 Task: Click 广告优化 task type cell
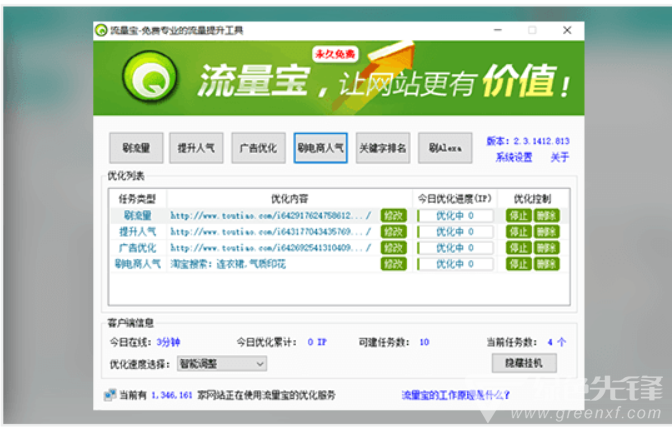[x=138, y=248]
